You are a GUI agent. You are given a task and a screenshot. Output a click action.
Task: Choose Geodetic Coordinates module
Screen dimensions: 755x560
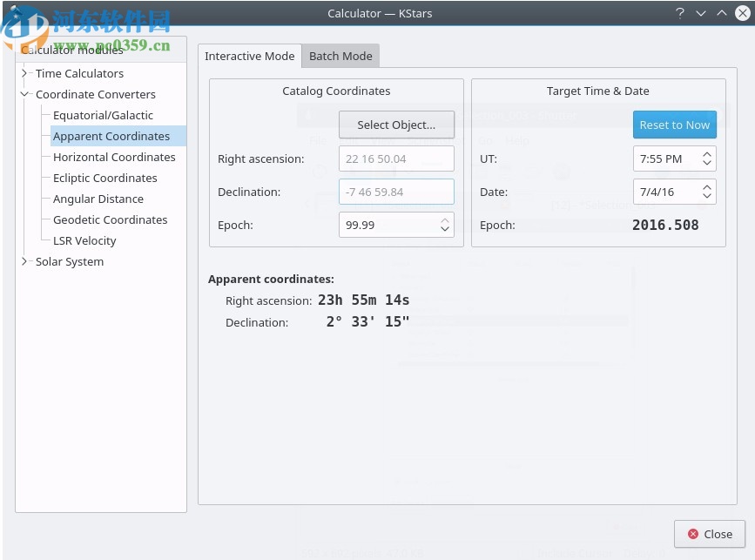coord(110,219)
